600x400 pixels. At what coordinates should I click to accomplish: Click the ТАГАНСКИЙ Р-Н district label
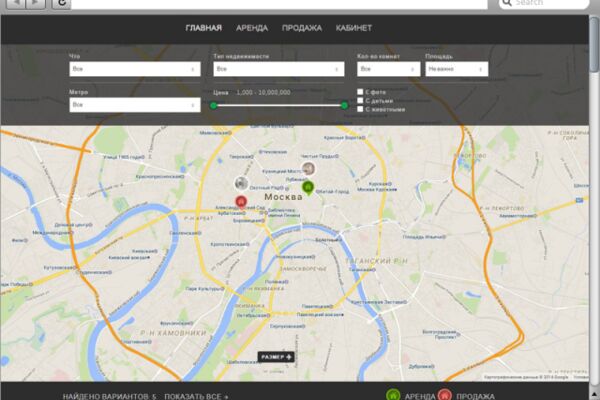(x=377, y=261)
